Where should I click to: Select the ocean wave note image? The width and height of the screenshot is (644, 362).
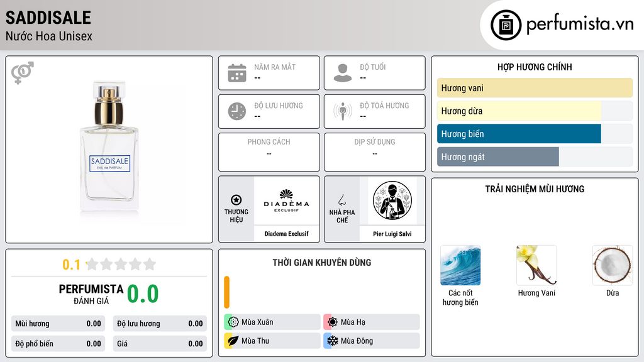point(460,265)
